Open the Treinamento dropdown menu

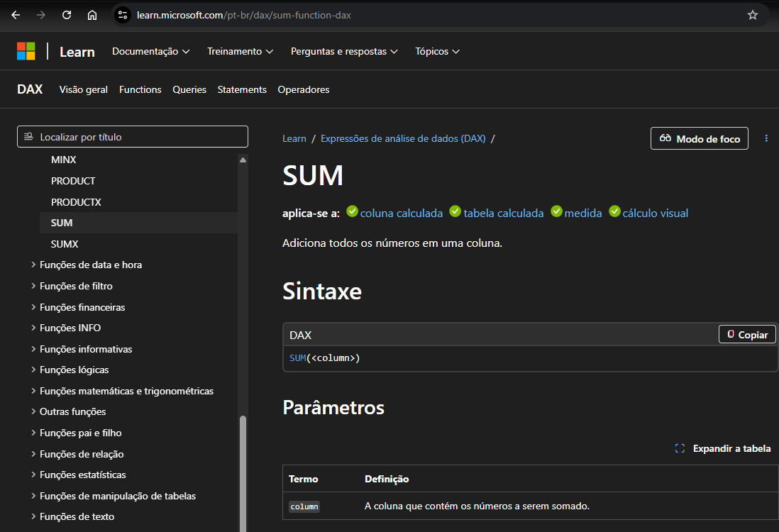[x=240, y=51]
